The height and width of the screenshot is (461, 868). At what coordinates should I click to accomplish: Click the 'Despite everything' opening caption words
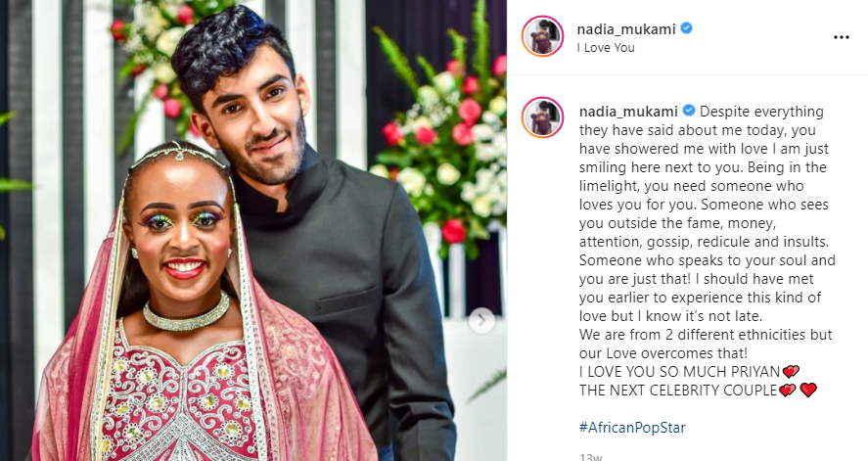[761, 112]
